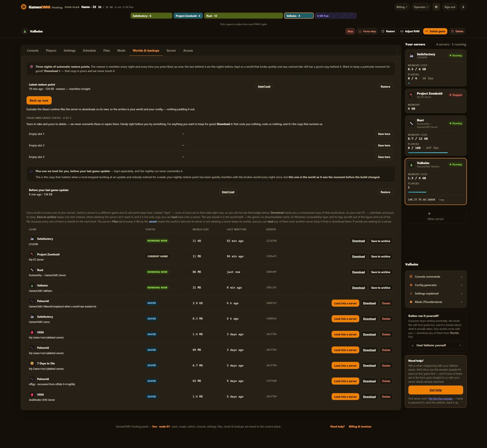Viewport: 487px width, 448px height.
Task: Select the Rust · 12 RAM segment
Action: point(243,16)
